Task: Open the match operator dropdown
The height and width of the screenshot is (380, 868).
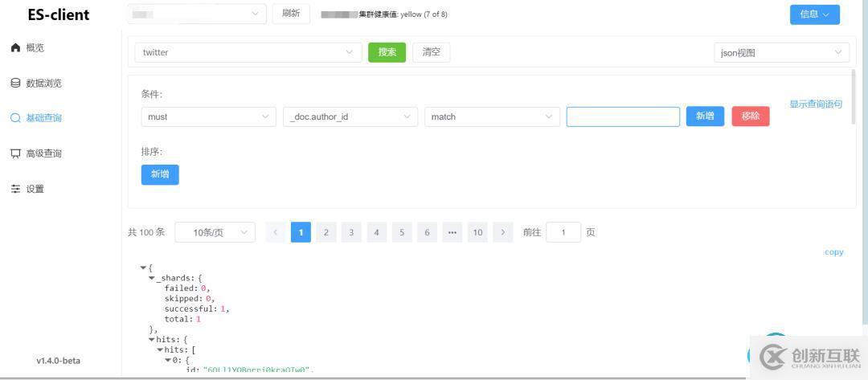Action: click(x=492, y=116)
